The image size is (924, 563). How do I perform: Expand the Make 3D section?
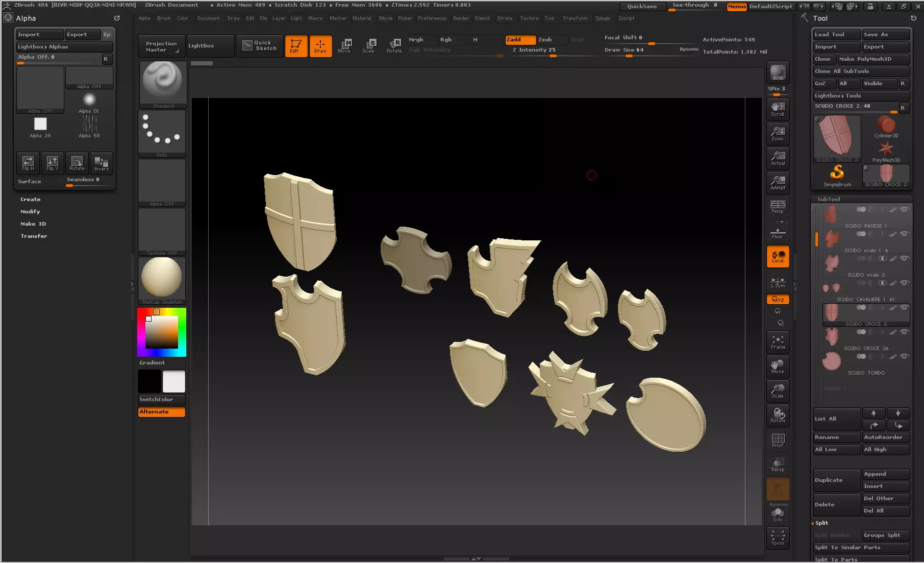click(33, 224)
